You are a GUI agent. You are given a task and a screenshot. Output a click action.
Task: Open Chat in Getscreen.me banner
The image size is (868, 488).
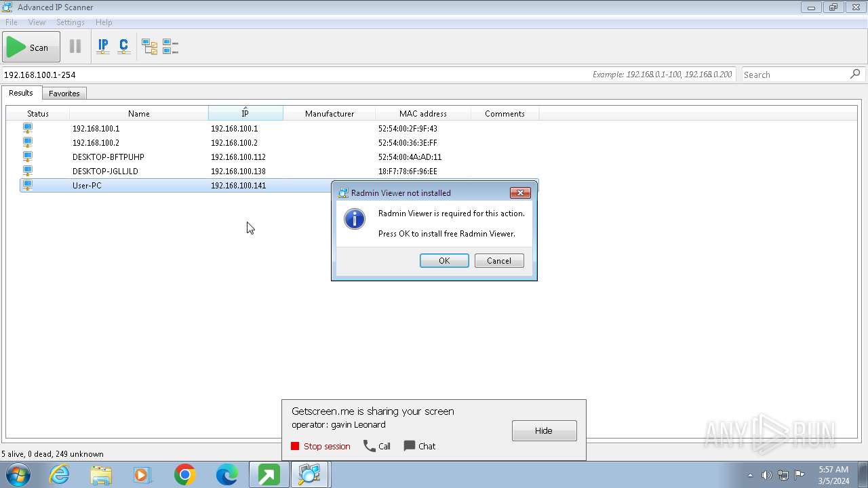coord(420,446)
